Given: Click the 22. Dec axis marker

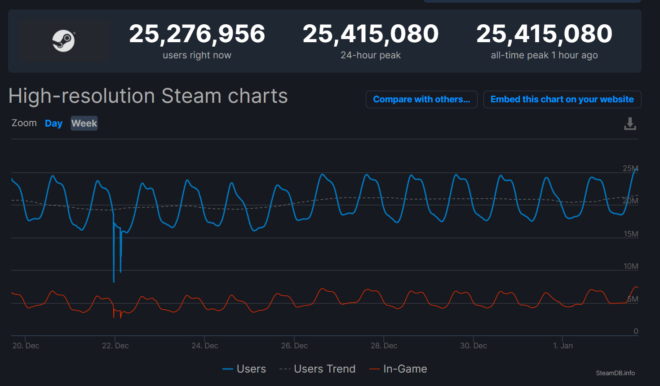Looking at the screenshot, I should (x=115, y=346).
